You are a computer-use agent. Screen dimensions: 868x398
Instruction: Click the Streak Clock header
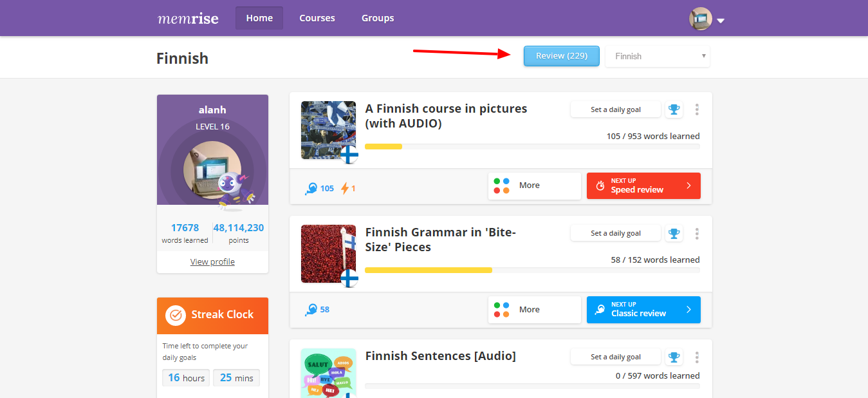[212, 316]
